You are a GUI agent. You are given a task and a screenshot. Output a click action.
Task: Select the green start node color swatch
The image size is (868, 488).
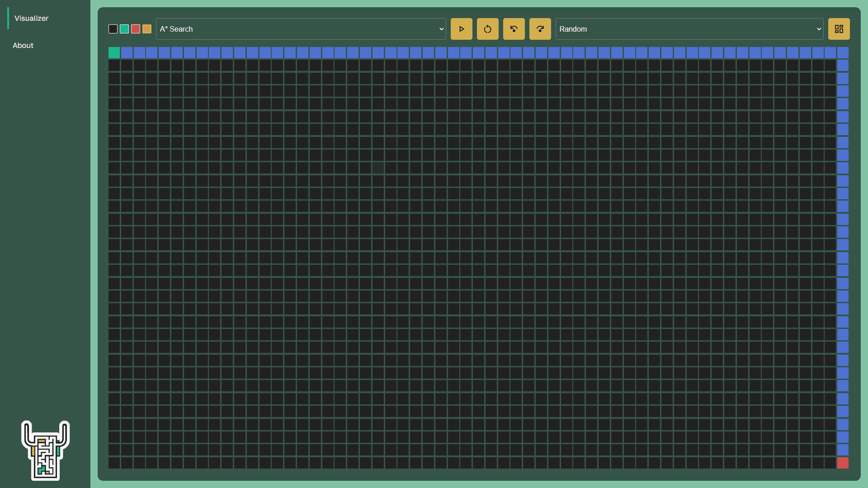[124, 28]
